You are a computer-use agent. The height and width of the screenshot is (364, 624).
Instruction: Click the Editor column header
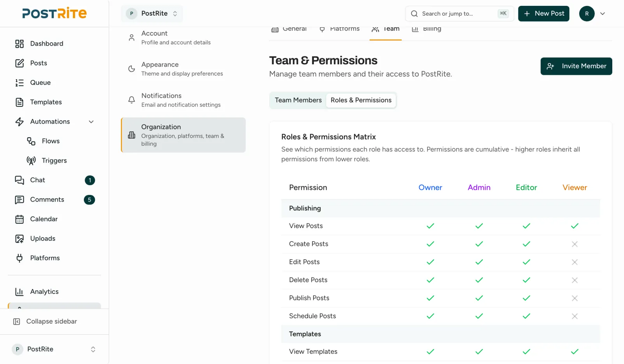click(x=526, y=187)
